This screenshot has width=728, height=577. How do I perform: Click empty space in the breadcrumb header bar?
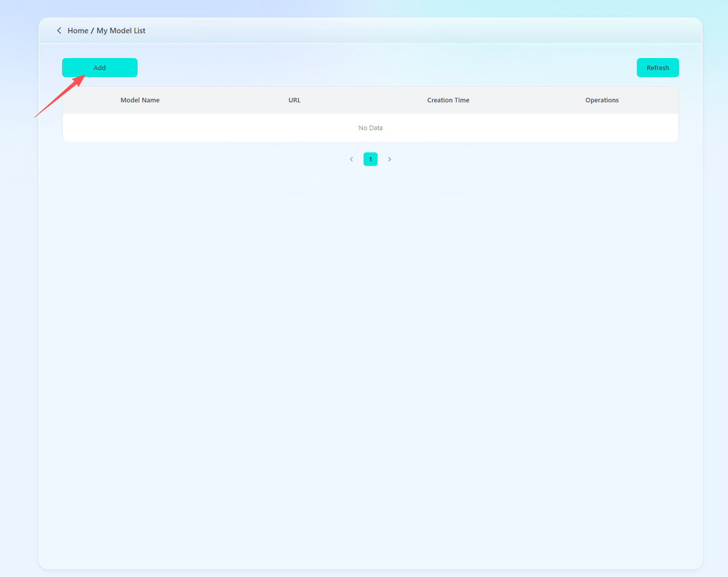pos(398,31)
